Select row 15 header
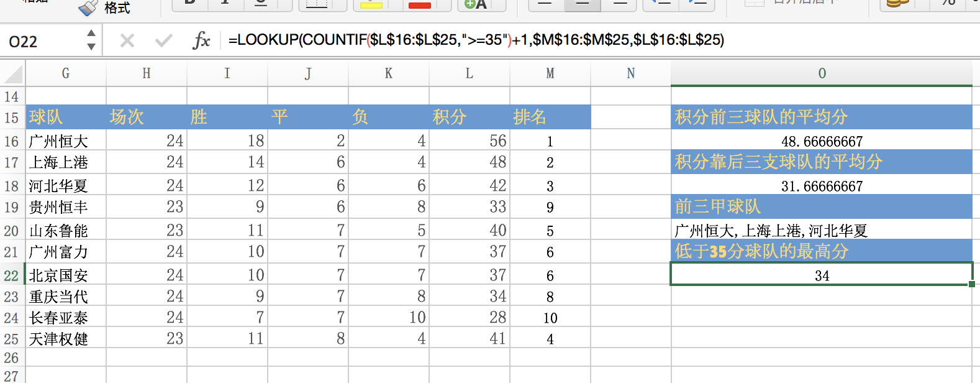980x383 pixels. click(12, 118)
